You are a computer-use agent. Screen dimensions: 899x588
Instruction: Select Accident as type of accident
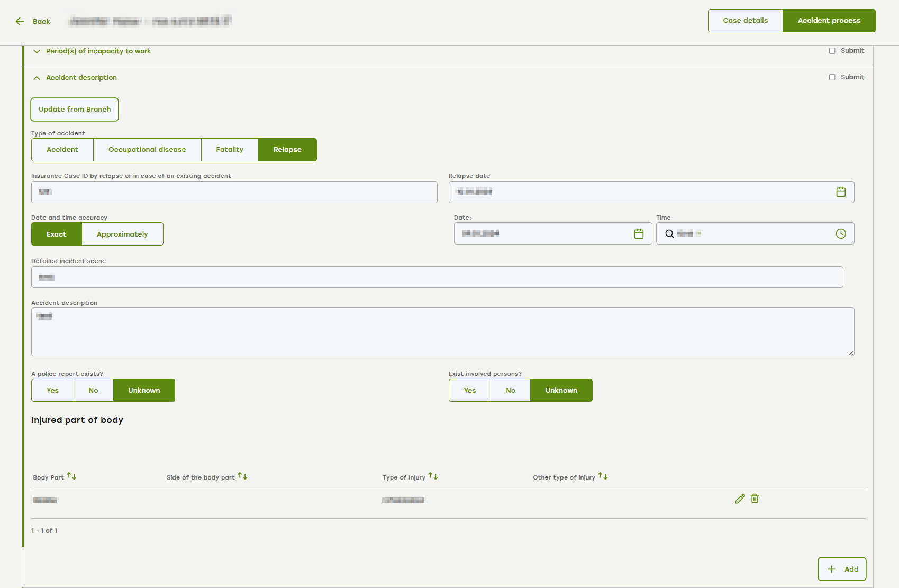point(62,150)
